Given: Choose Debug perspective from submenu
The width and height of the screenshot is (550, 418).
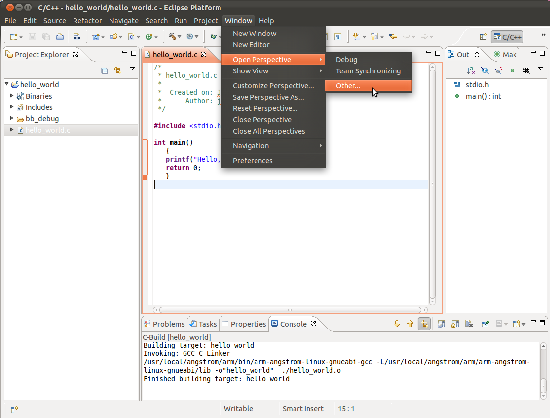Looking at the screenshot, I should (346, 60).
